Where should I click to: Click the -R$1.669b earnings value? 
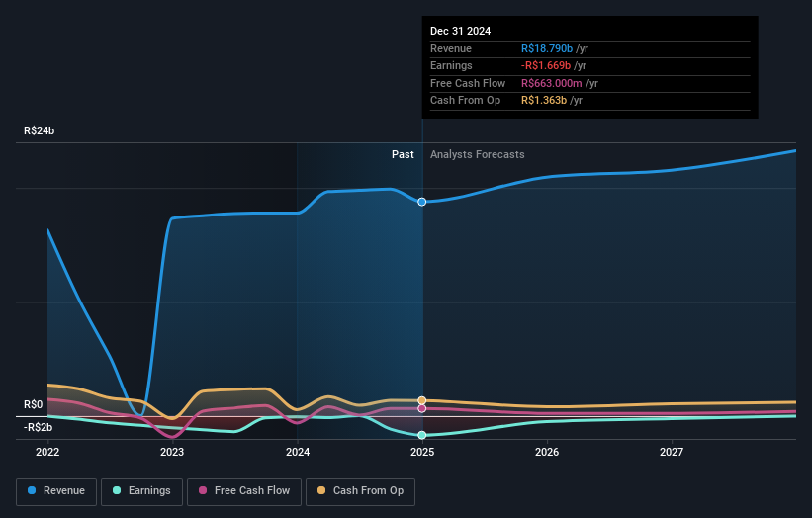tap(546, 65)
